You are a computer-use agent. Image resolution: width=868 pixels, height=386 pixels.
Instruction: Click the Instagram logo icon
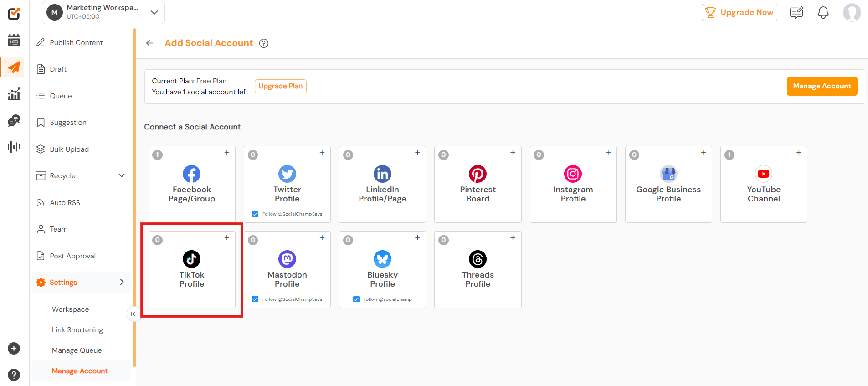click(573, 174)
